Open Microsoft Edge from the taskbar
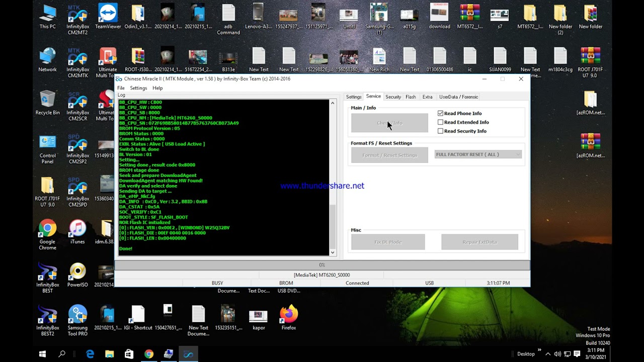Image resolution: width=644 pixels, height=362 pixels. point(90,354)
